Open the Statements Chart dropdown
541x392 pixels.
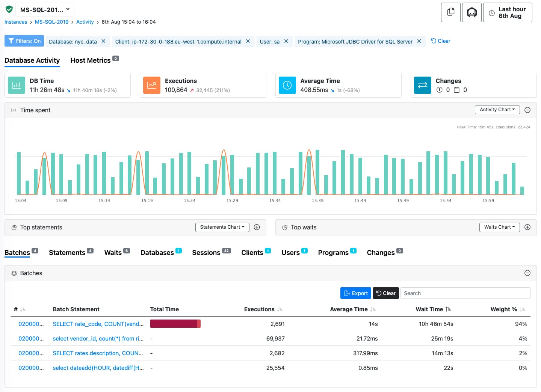(x=222, y=227)
